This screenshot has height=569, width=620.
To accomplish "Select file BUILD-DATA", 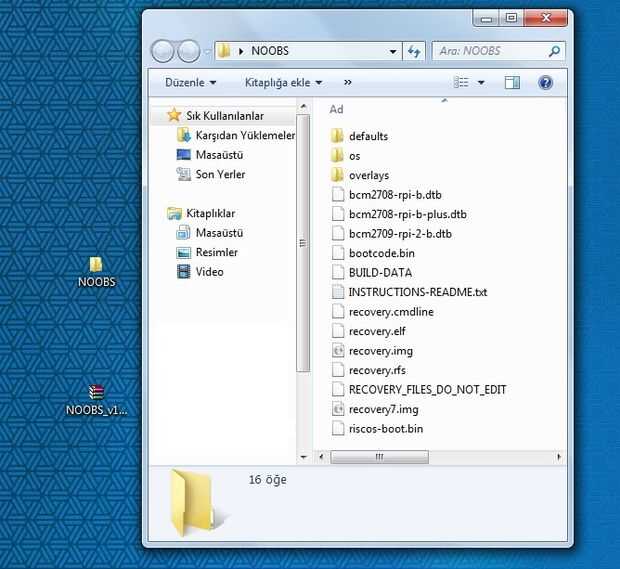I will tap(380, 272).
